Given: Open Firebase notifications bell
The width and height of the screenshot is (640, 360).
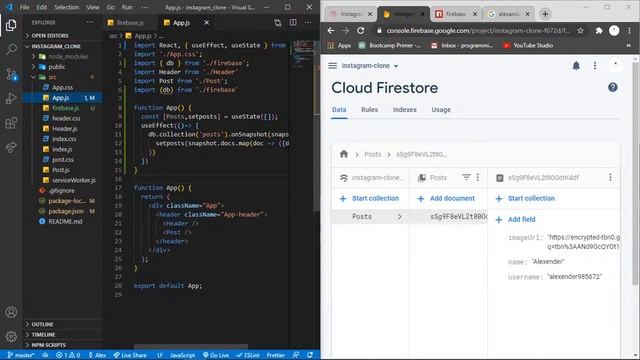Looking at the screenshot, I should [576, 66].
